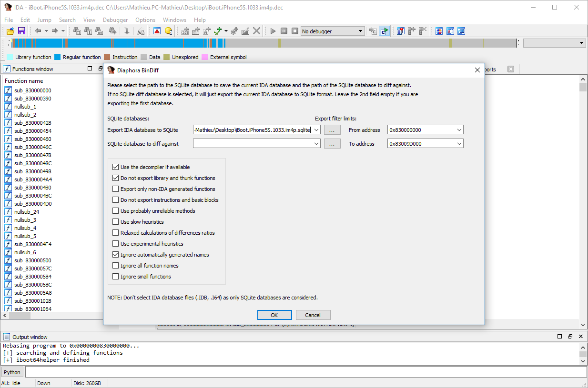Click the Functions window panel icon

tap(7, 69)
